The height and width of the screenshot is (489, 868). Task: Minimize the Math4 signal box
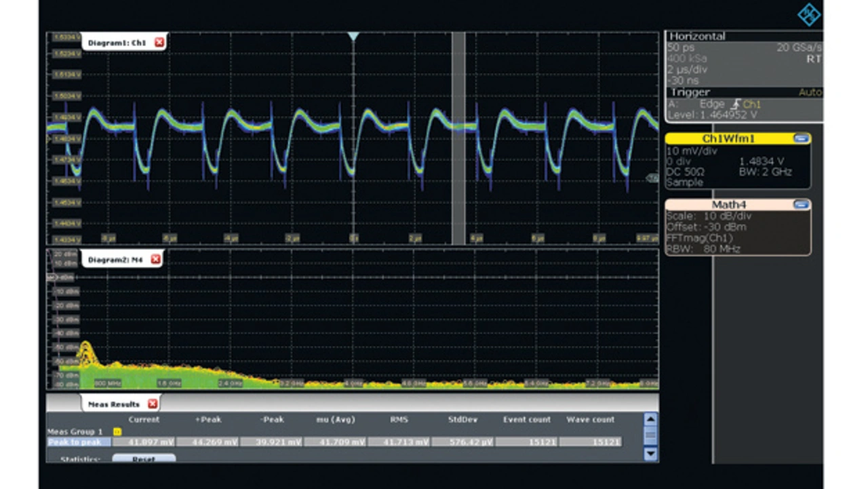click(x=801, y=204)
